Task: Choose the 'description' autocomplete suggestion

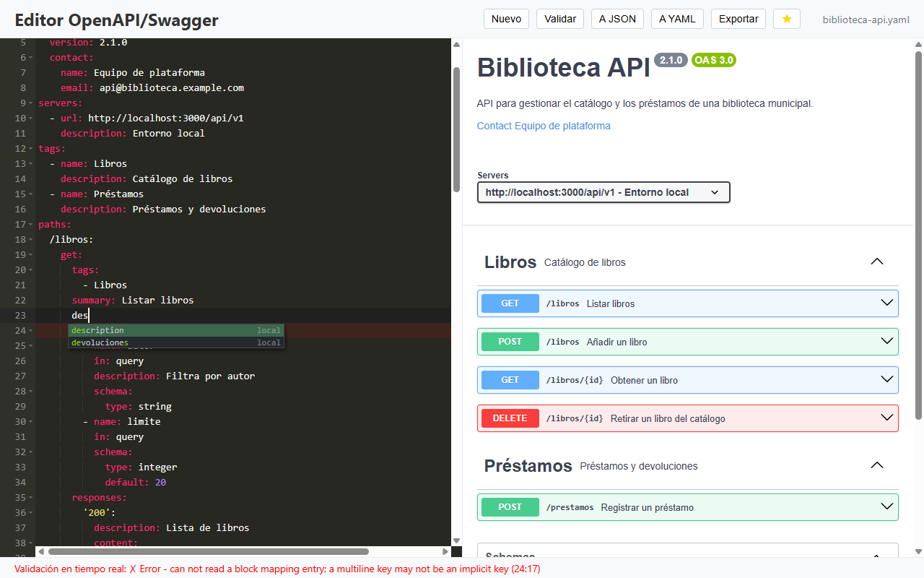Action: [176, 330]
